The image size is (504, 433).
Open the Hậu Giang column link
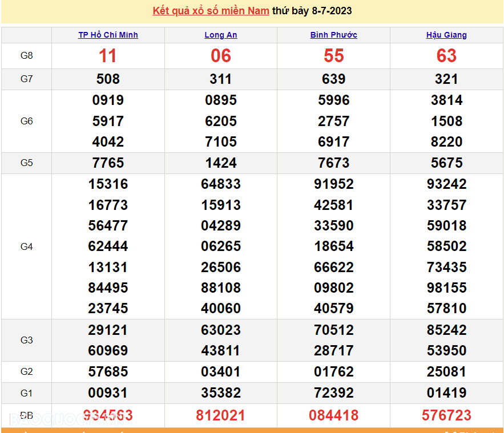(446, 35)
